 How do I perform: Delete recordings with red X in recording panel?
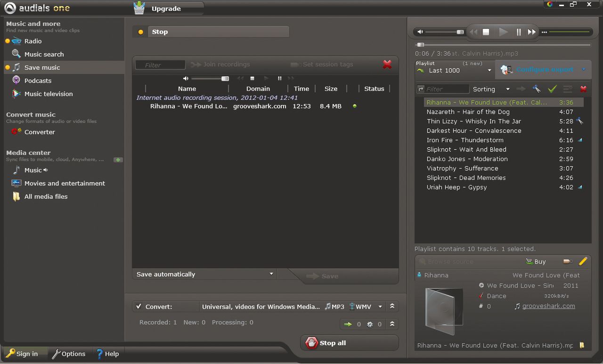click(x=387, y=65)
